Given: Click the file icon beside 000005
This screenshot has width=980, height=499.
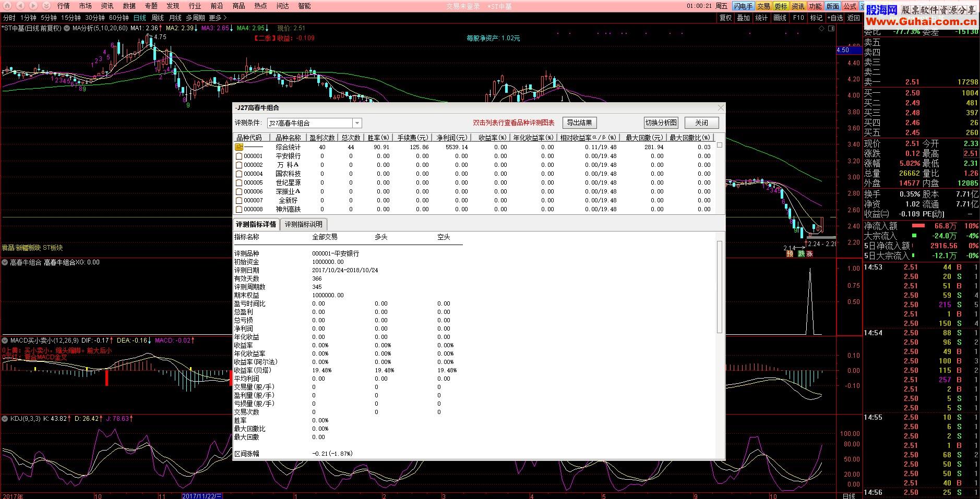Looking at the screenshot, I should [x=239, y=182].
